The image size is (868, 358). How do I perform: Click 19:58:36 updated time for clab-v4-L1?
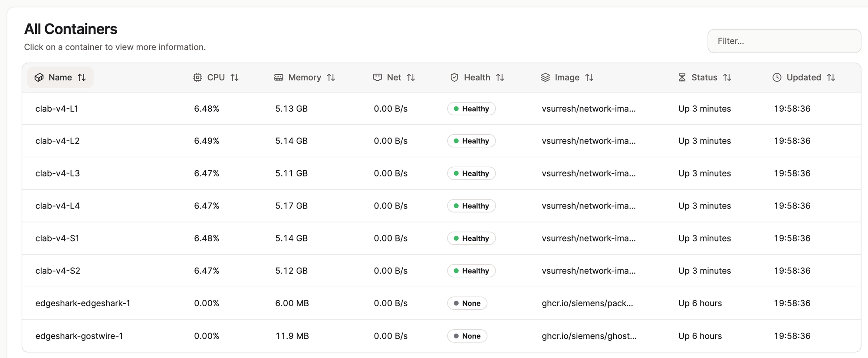coord(792,109)
